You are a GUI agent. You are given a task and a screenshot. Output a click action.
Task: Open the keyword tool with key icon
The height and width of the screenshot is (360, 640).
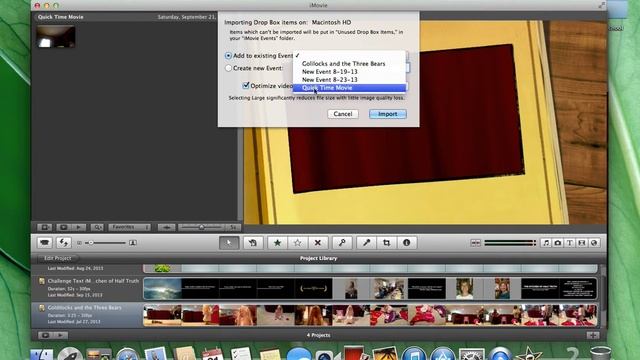[x=342, y=243]
